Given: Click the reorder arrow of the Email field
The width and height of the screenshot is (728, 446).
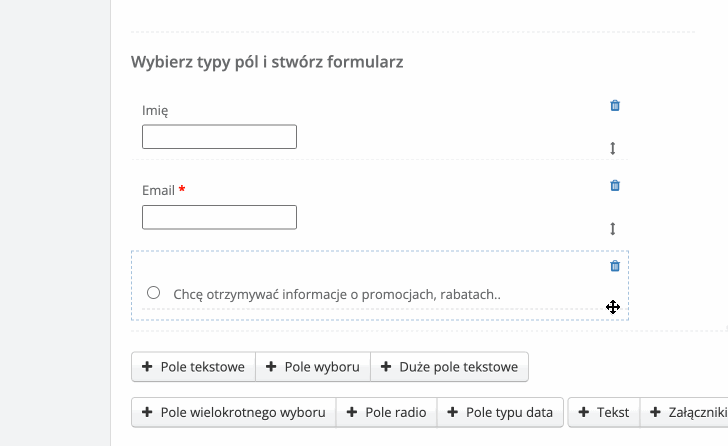Looking at the screenshot, I should click(613, 228).
